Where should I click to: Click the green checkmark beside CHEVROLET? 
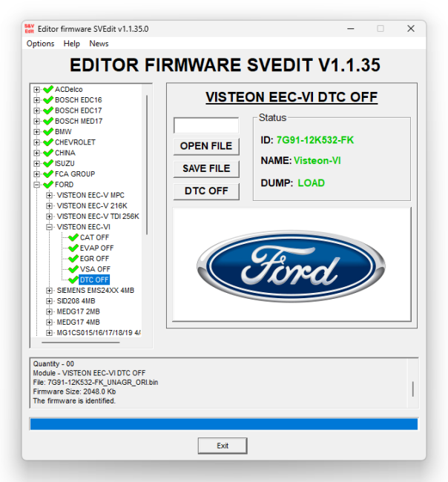pos(48,142)
